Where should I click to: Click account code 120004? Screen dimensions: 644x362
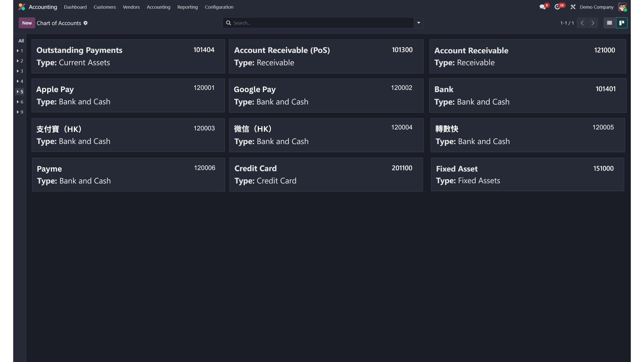coord(402,127)
